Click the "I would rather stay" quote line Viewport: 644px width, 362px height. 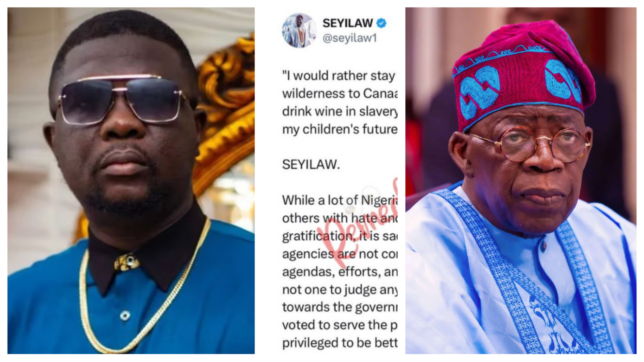point(339,76)
